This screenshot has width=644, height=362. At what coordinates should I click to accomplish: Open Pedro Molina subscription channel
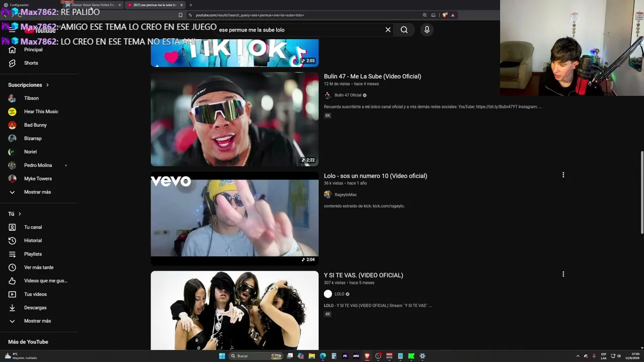pyautogui.click(x=38, y=165)
